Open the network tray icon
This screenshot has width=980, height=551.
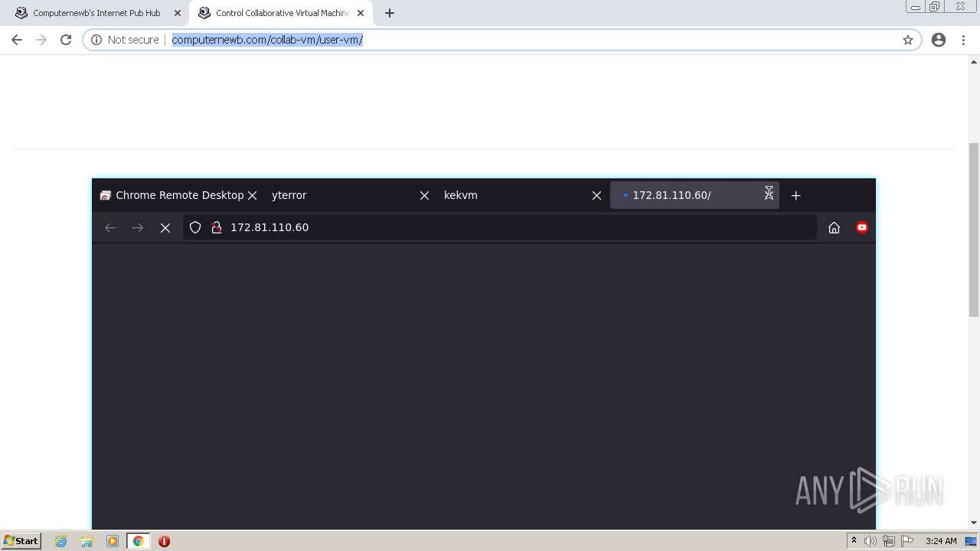889,541
